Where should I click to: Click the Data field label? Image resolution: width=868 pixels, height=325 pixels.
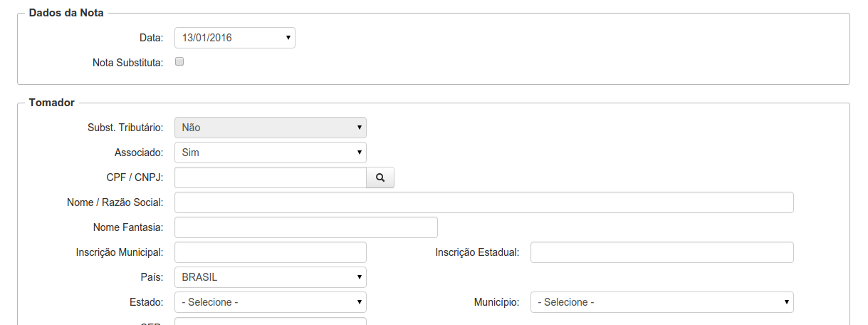click(151, 38)
